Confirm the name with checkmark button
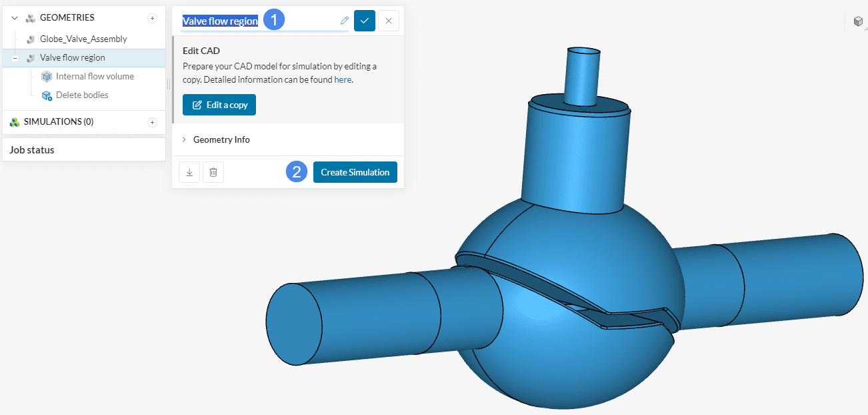Image resolution: width=868 pixels, height=415 pixels. (365, 21)
